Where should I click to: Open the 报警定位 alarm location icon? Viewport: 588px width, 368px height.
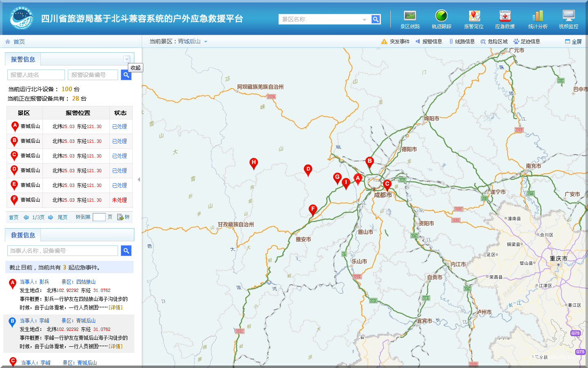point(474,16)
